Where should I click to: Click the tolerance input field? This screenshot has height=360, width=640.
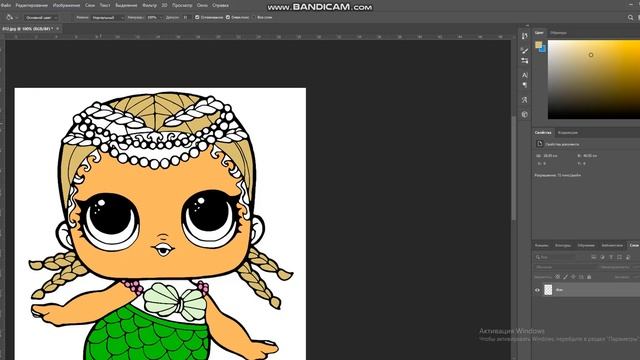186,18
